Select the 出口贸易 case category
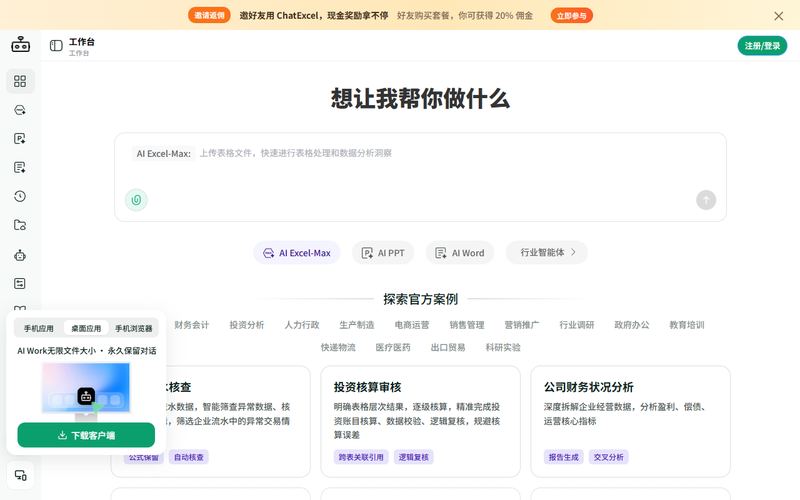The width and height of the screenshot is (800, 500). pyautogui.click(x=448, y=347)
